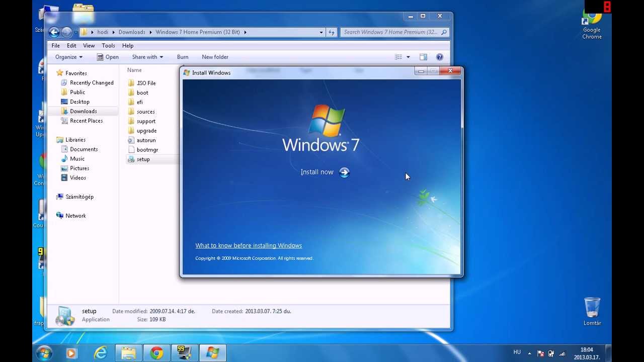Viewport: 644px width, 362px height.
Task: Click the New folder button
Action: point(215,57)
